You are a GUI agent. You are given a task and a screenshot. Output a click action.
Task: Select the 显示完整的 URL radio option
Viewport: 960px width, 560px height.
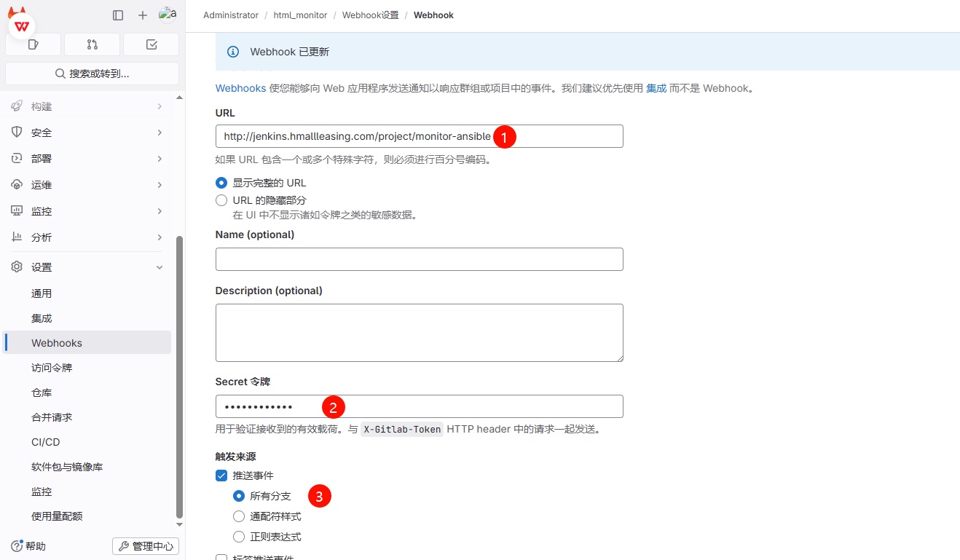(221, 183)
